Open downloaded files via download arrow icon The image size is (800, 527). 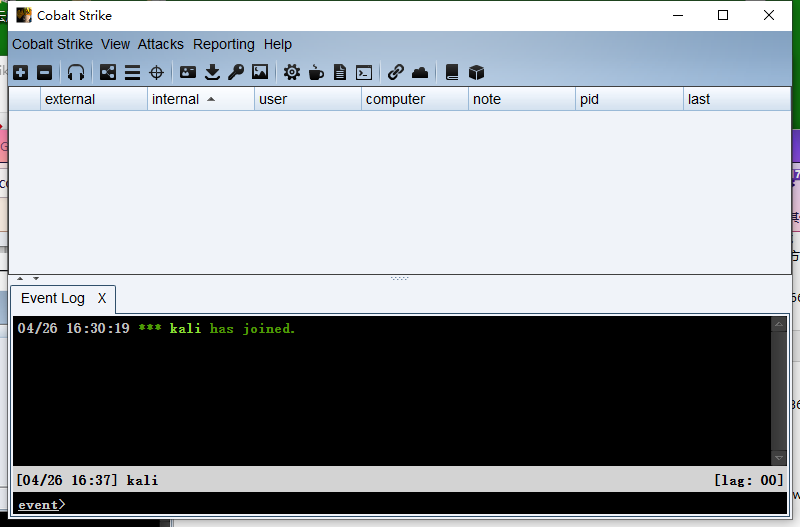point(212,72)
